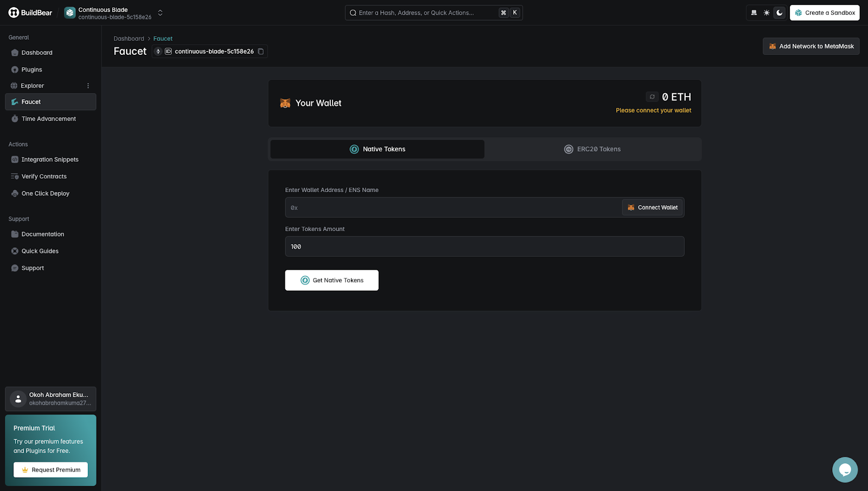This screenshot has width=868, height=491.
Task: Open Time Advancement in the sidebar
Action: click(50, 119)
